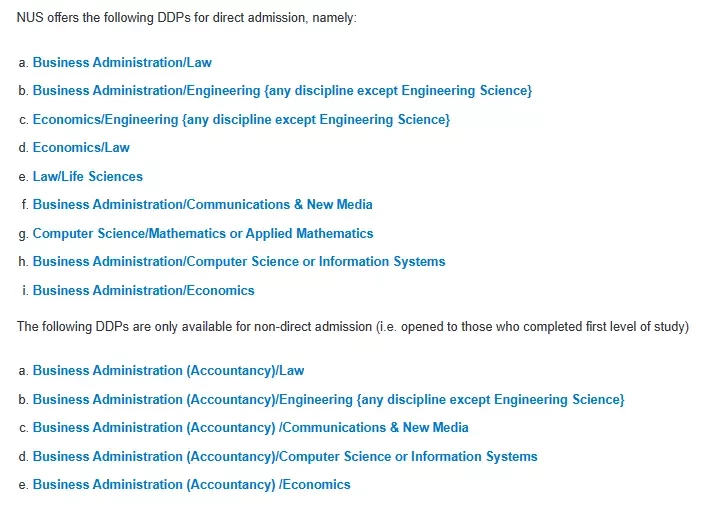The image size is (719, 505).
Task: Open Business Administration/Communications & New Media link
Action: click(x=202, y=205)
